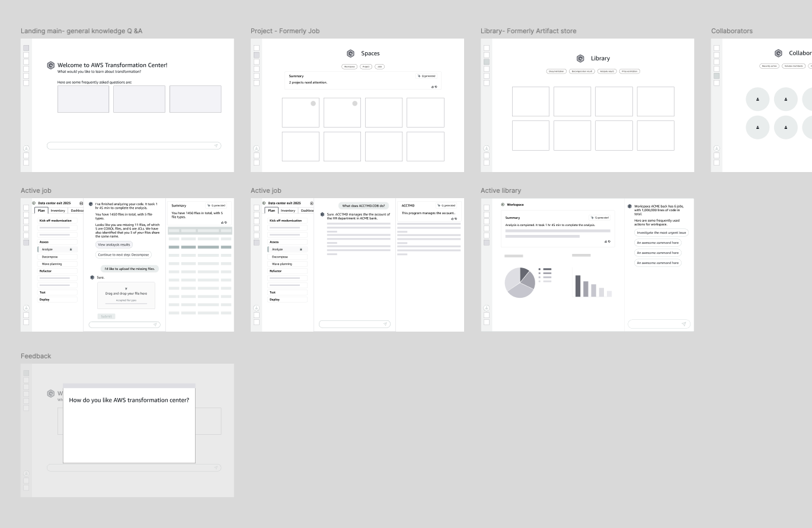Screen dimensions: 812x528
Task: Switch to Inventory tab in first Active job
Action: tap(57, 211)
